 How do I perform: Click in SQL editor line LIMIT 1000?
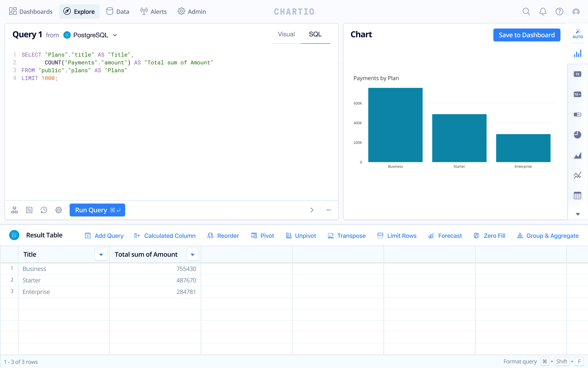tap(40, 78)
